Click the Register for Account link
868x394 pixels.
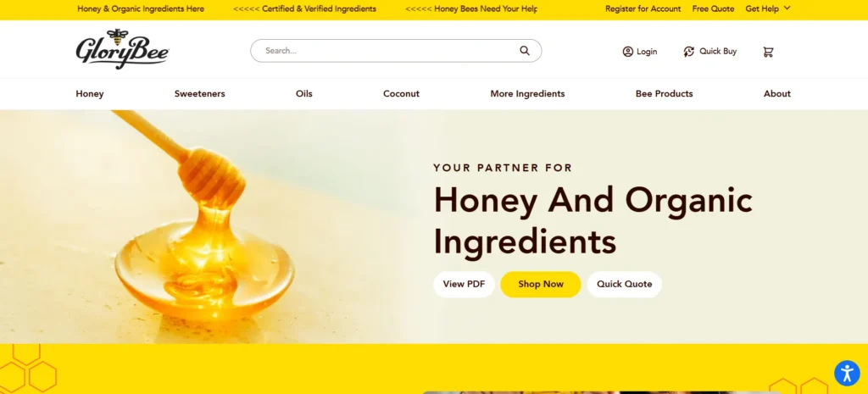643,8
